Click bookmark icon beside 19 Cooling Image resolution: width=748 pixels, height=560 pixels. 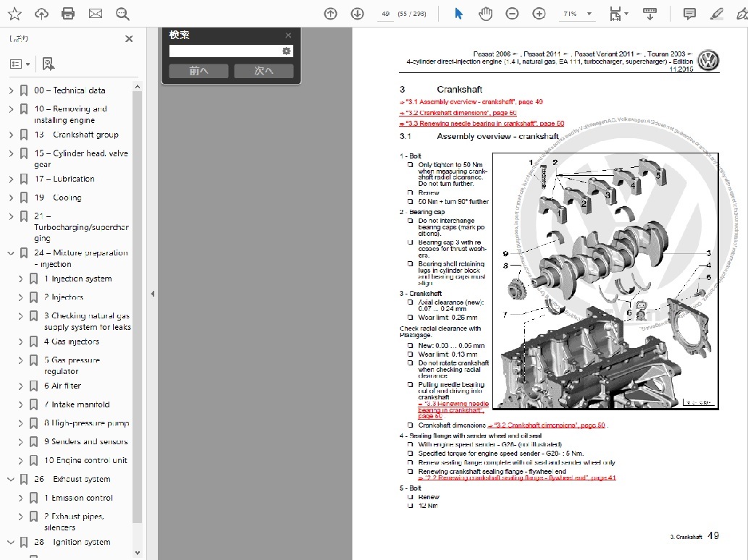[x=24, y=198]
